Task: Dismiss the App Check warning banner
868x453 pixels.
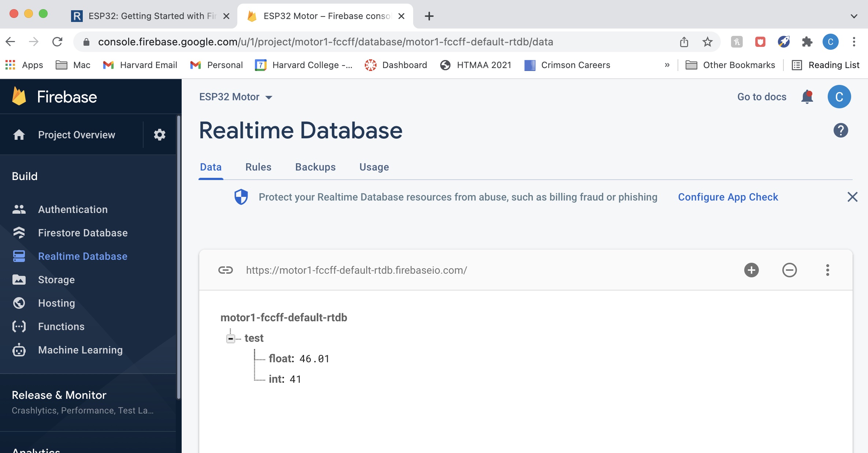Action: [852, 197]
